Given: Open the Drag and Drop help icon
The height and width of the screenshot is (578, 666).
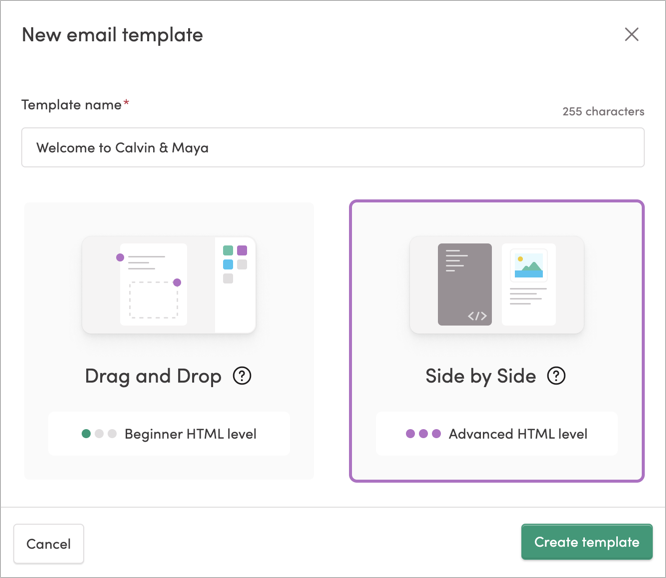Looking at the screenshot, I should pos(242,376).
